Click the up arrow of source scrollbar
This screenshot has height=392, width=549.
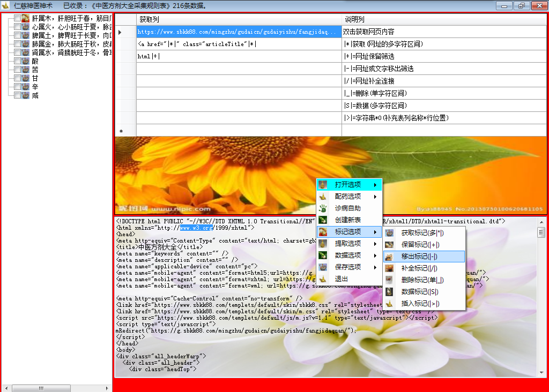pyautogui.click(x=541, y=222)
